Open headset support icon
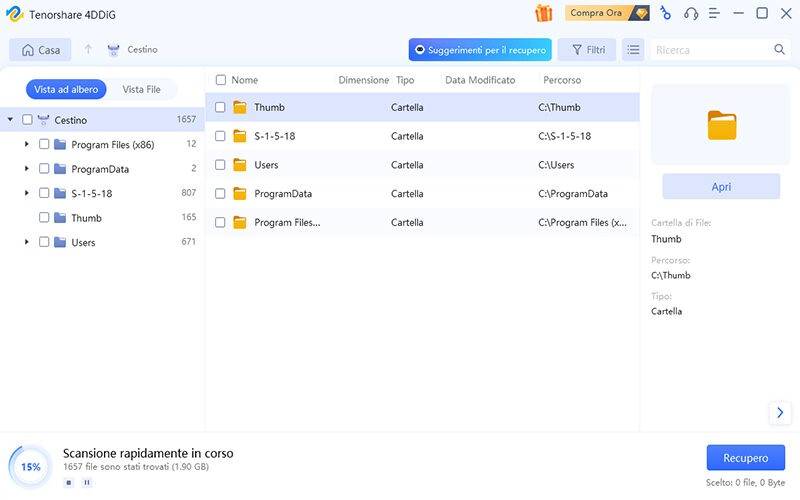 coord(691,13)
